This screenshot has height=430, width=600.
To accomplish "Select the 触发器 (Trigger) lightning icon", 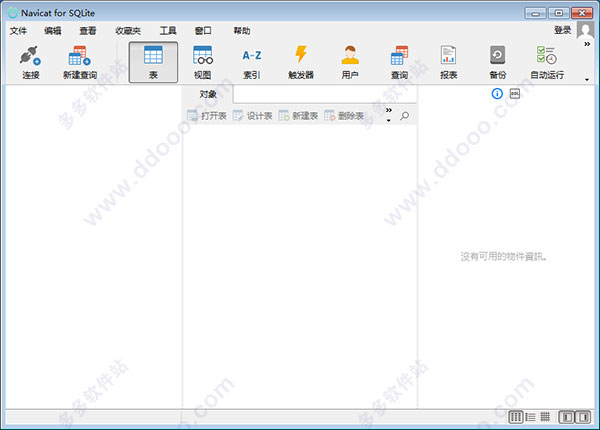I will 301,62.
